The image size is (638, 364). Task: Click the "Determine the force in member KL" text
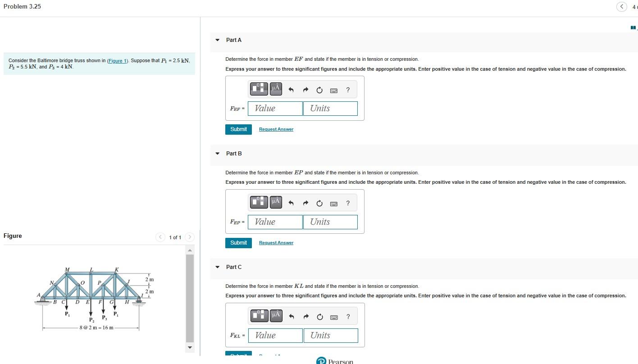point(322,286)
